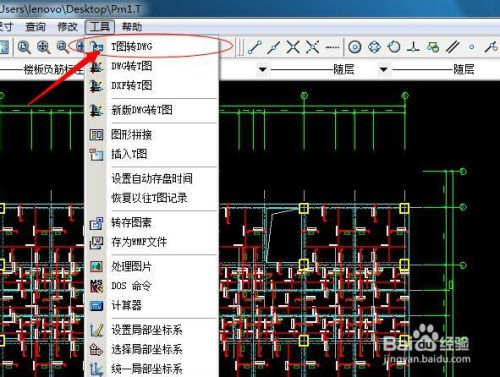
Task: Enable perpendicular snap icon
Action: 413,47
